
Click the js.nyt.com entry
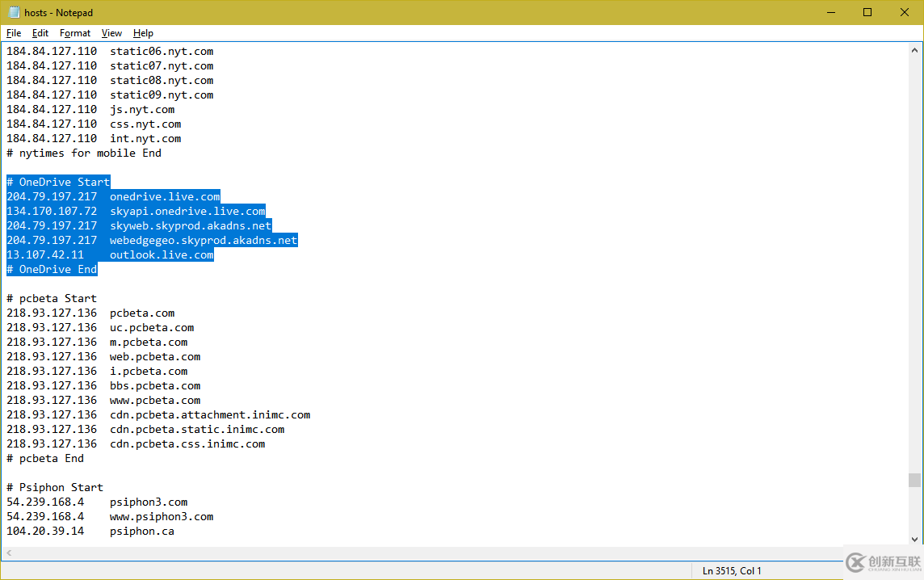[142, 110]
